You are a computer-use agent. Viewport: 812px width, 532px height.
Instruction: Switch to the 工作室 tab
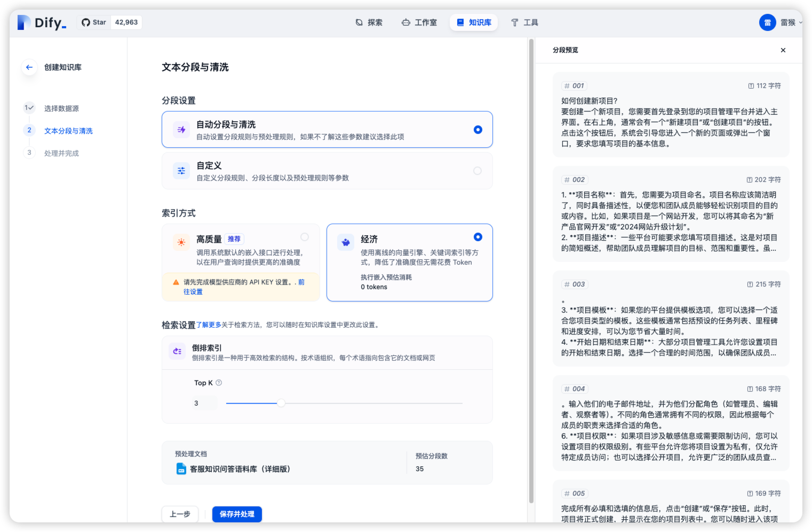tap(419, 22)
